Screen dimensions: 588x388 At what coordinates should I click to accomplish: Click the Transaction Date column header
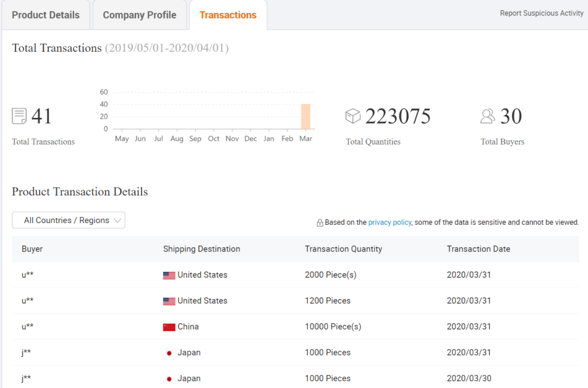coord(478,249)
